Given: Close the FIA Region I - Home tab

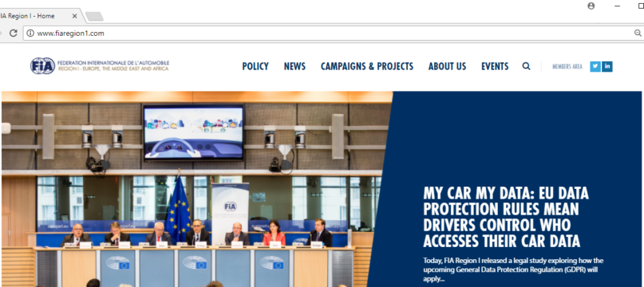Looking at the screenshot, I should coord(74,17).
